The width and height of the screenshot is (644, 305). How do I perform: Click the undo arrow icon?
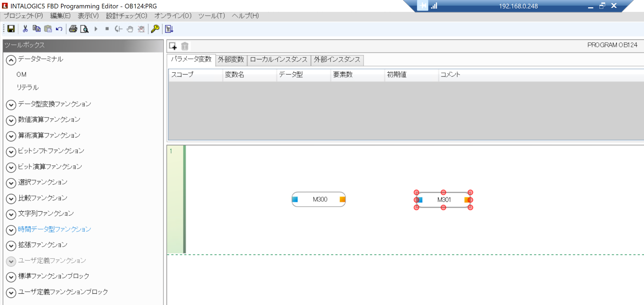click(x=59, y=29)
